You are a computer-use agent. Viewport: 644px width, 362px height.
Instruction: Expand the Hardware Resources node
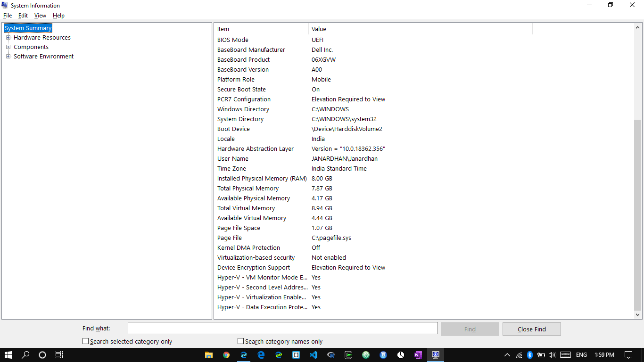pyautogui.click(x=8, y=37)
